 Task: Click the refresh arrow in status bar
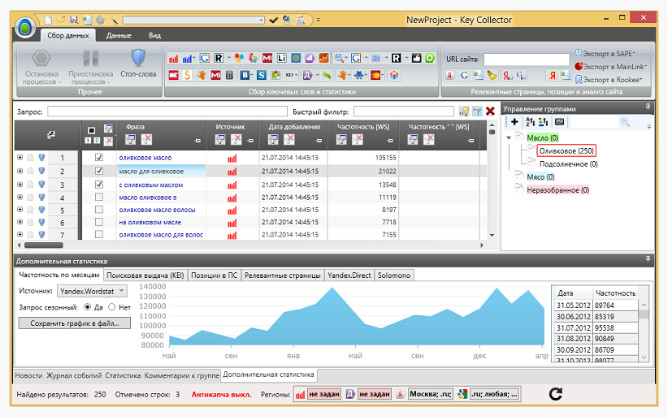coord(556,396)
